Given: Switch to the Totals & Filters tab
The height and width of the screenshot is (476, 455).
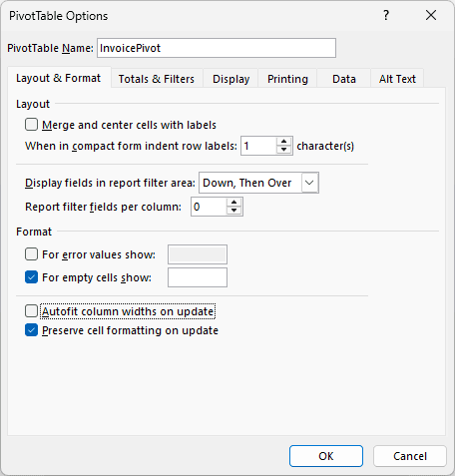Looking at the screenshot, I should (x=157, y=79).
